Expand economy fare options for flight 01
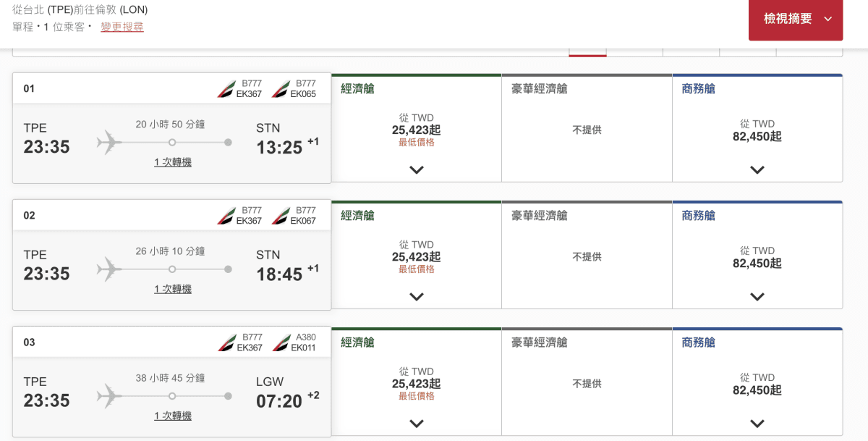868x441 pixels. tap(417, 170)
